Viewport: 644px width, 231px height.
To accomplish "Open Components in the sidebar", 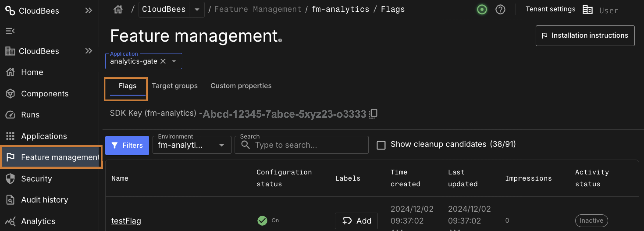I will pos(44,94).
